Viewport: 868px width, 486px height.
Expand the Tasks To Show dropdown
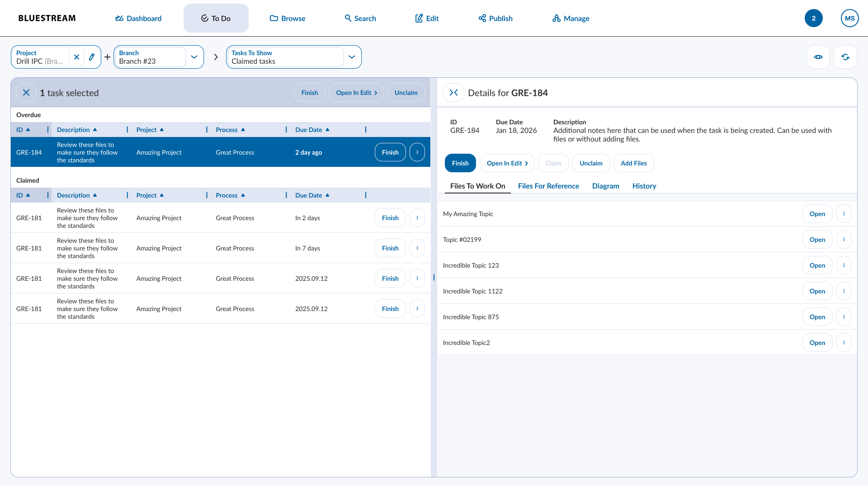pyautogui.click(x=352, y=57)
